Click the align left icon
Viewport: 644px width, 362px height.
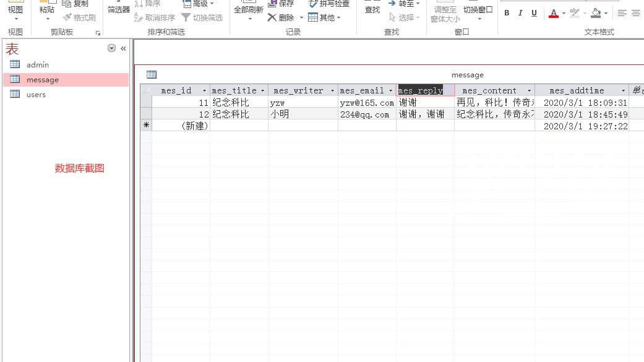622,13
